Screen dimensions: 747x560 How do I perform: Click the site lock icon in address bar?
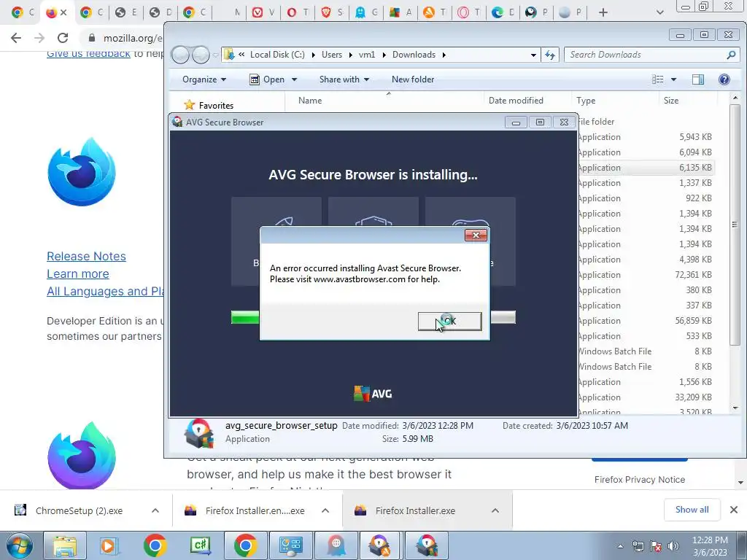pyautogui.click(x=92, y=38)
